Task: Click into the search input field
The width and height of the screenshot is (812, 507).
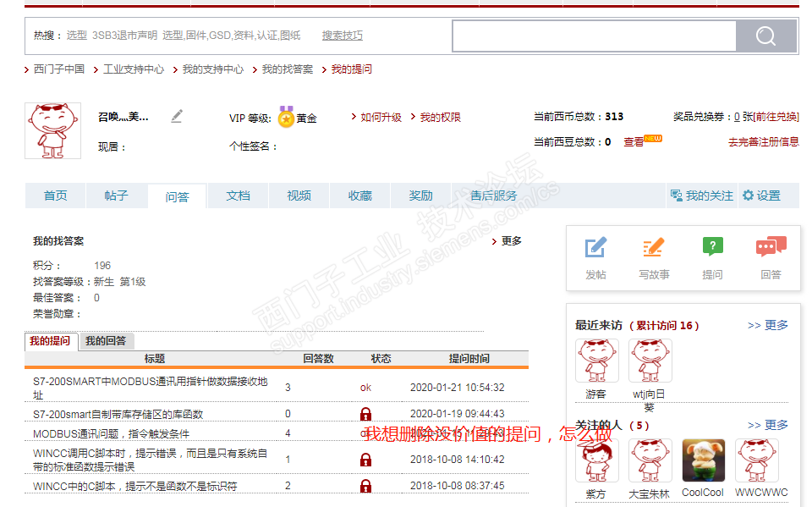Action: pos(594,36)
